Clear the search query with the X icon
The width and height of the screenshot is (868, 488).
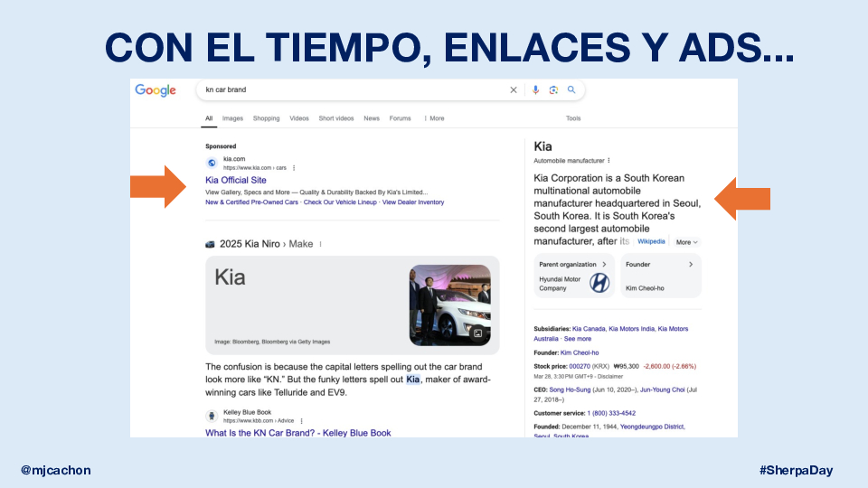coord(514,89)
